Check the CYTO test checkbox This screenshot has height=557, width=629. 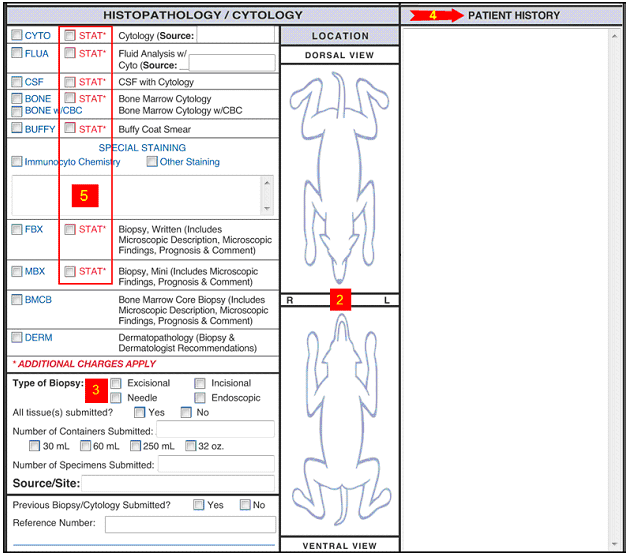(x=17, y=35)
